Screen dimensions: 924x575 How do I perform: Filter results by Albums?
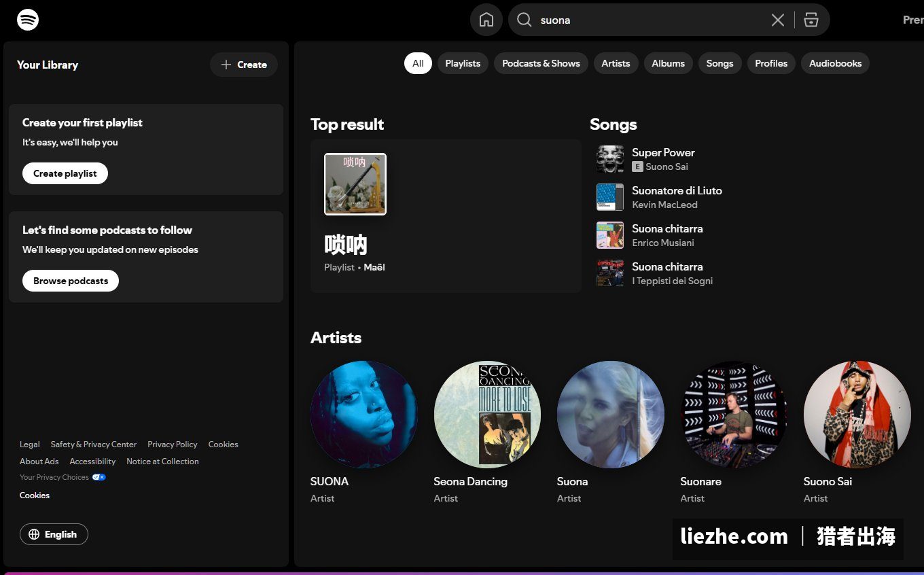coord(668,63)
